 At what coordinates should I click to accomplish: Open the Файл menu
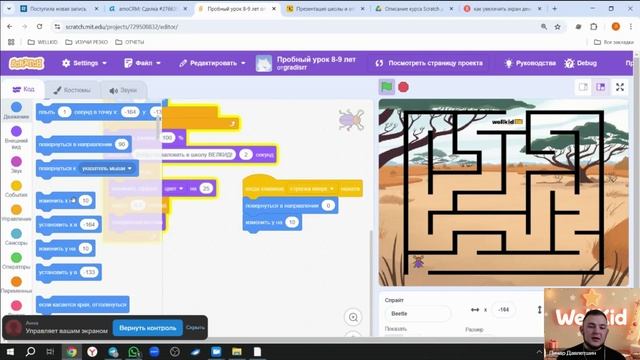tap(142, 63)
